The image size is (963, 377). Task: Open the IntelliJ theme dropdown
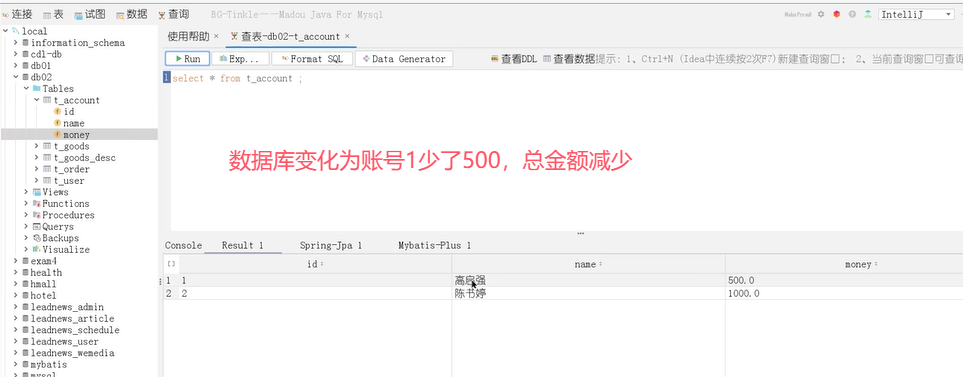[916, 14]
